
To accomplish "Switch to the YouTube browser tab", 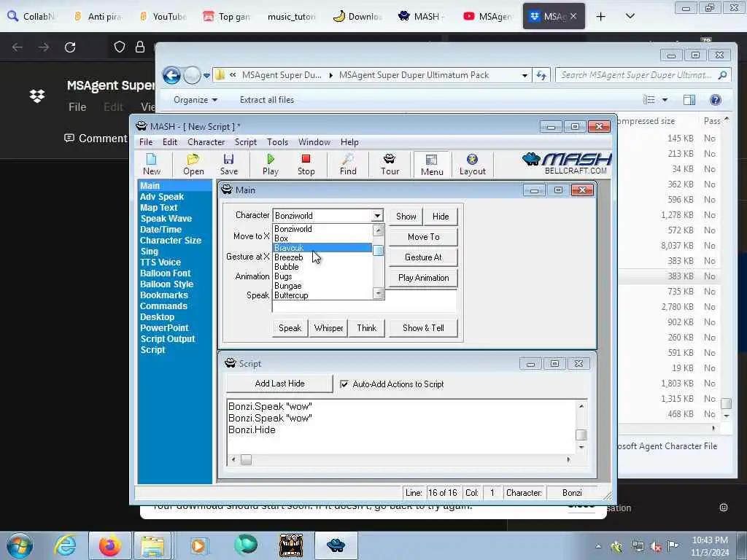I will (x=163, y=17).
